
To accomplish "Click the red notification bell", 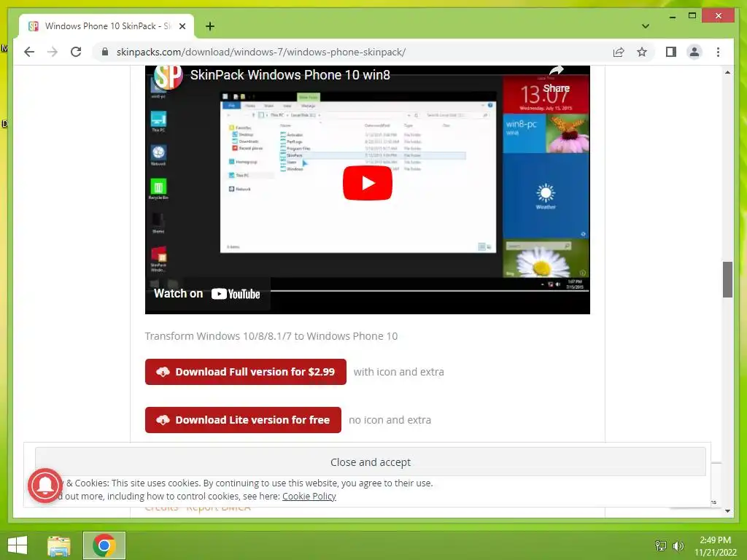I will pyautogui.click(x=45, y=486).
